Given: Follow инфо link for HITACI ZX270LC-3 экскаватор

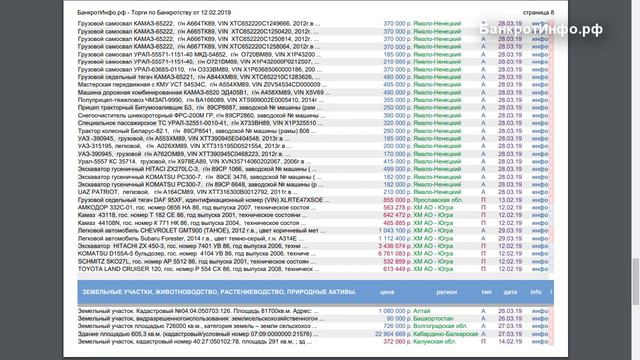Looking at the screenshot, I should [x=540, y=169].
